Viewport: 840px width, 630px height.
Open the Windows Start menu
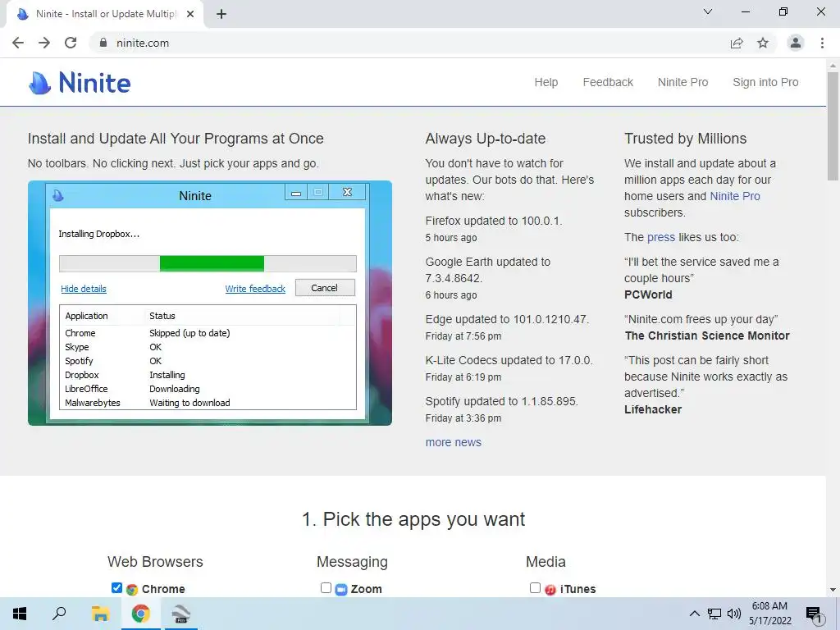pyautogui.click(x=20, y=614)
